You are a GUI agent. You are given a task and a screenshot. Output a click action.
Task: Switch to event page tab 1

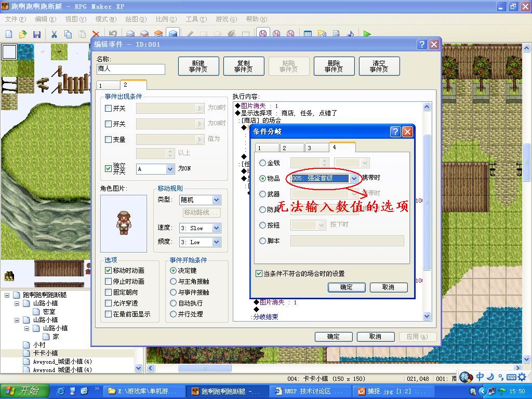pyautogui.click(x=108, y=85)
